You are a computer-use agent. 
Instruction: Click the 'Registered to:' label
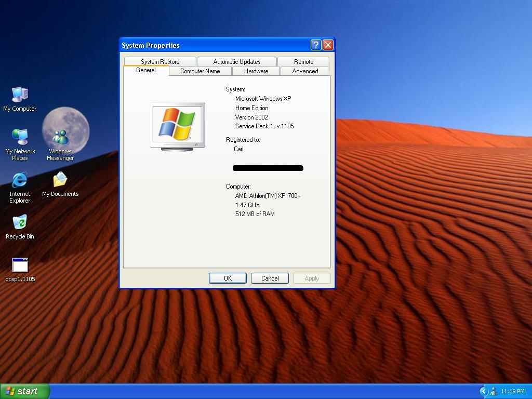(243, 140)
